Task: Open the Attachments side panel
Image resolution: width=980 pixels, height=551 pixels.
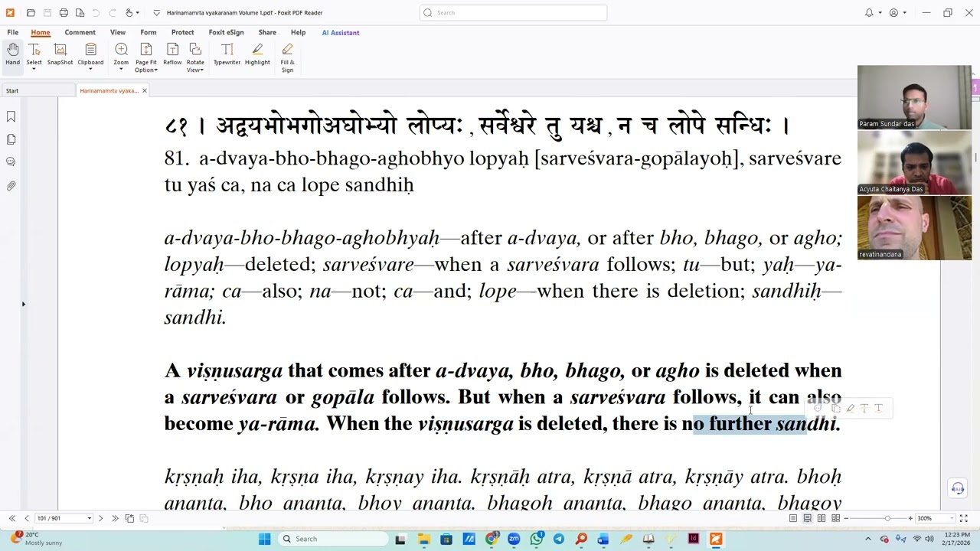Action: click(x=11, y=185)
